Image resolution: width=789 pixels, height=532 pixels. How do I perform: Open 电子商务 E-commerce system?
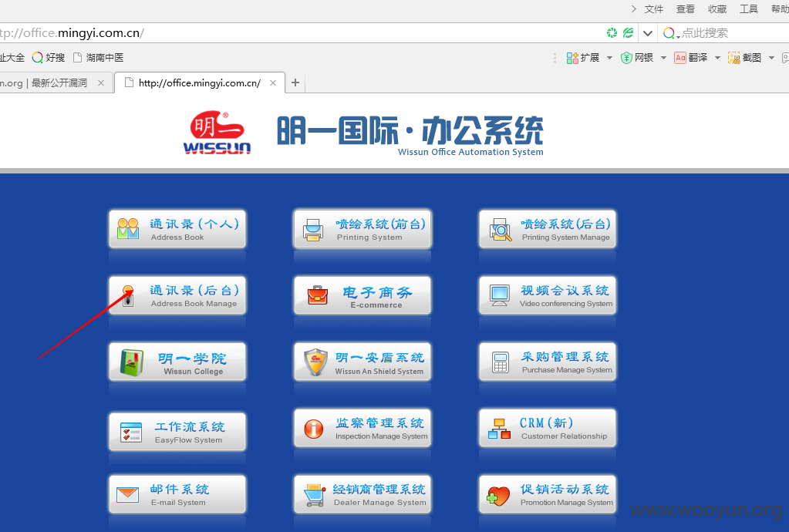[362, 295]
